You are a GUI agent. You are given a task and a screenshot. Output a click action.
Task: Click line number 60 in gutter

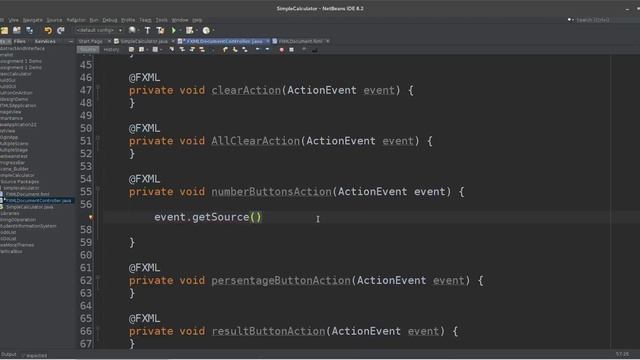[86, 255]
